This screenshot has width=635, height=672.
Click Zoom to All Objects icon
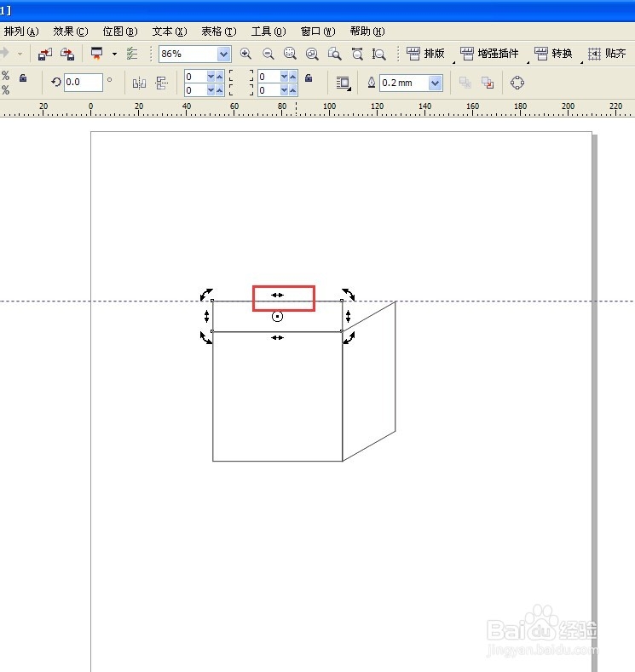(312, 54)
